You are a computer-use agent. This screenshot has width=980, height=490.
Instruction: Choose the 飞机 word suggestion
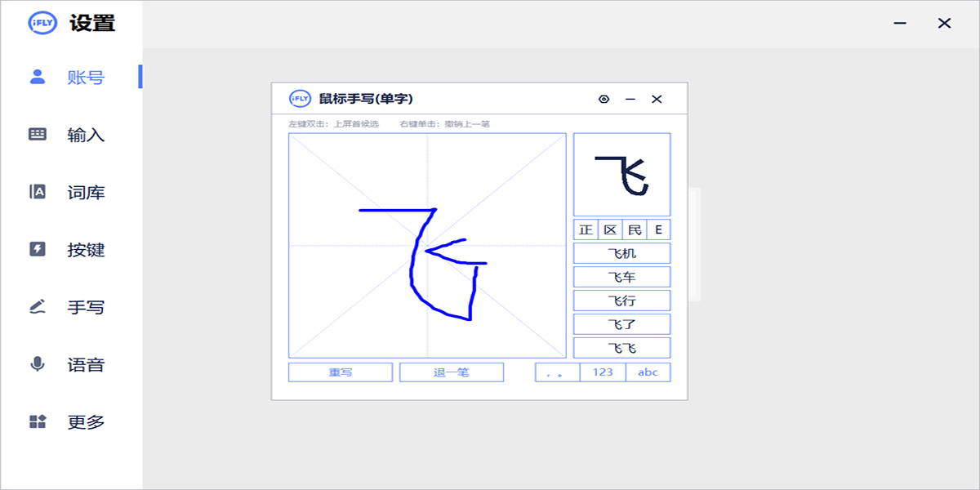[621, 253]
